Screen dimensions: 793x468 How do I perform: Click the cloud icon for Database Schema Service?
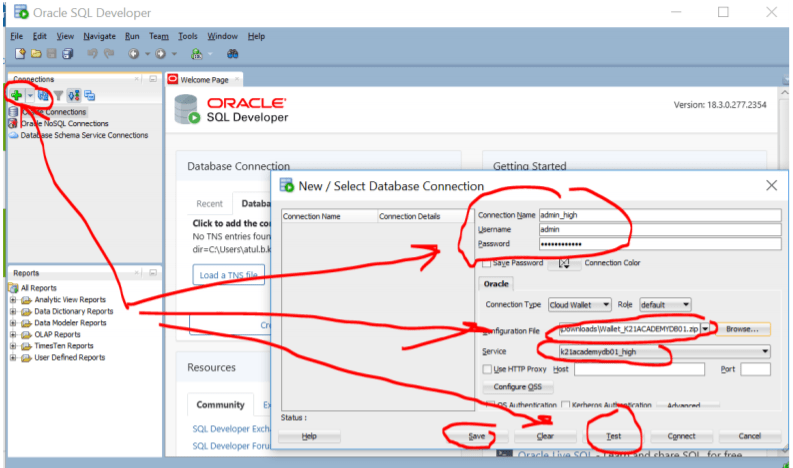pyautogui.click(x=14, y=135)
